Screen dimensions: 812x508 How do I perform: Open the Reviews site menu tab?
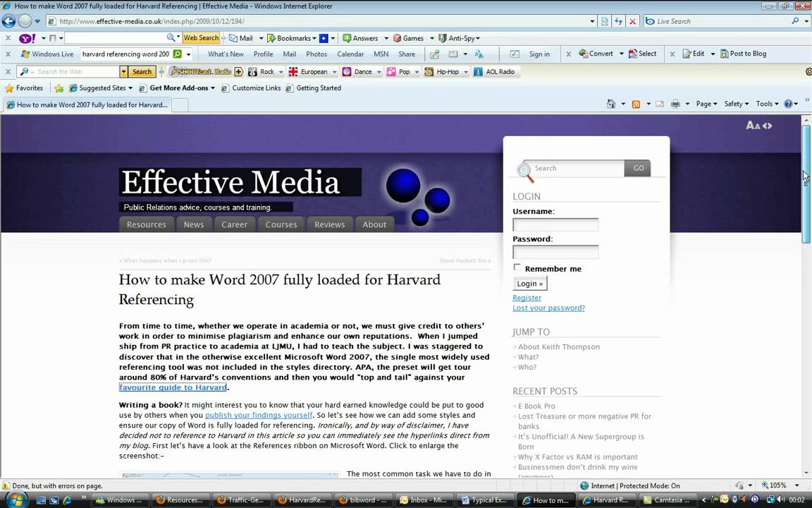pos(329,224)
